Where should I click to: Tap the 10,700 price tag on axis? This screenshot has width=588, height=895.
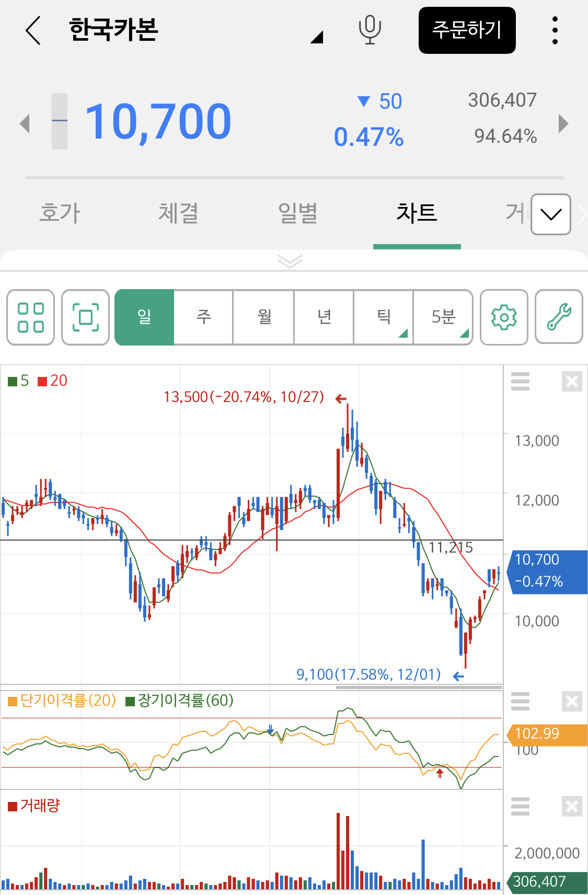[547, 572]
